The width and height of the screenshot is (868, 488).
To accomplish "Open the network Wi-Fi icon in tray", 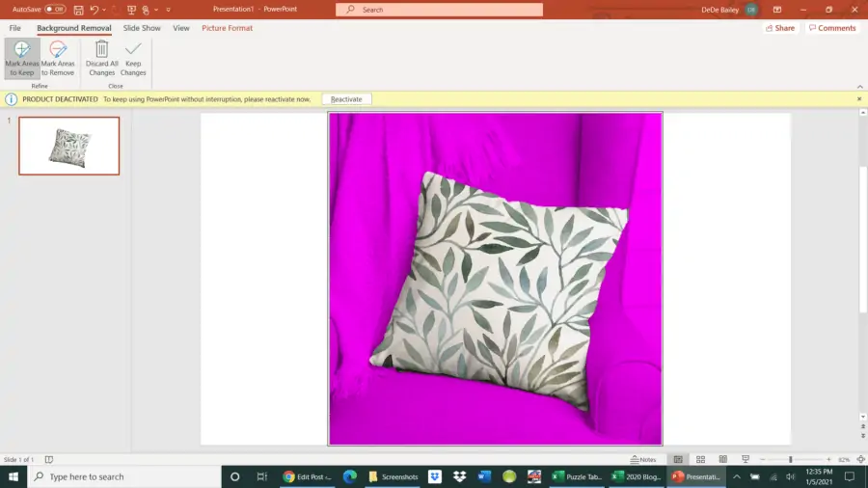I will [773, 476].
